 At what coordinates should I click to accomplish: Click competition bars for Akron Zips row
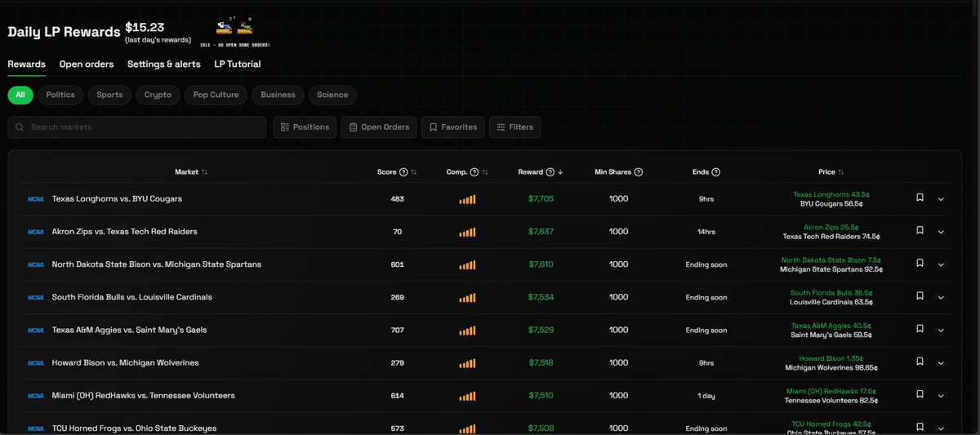467,232
